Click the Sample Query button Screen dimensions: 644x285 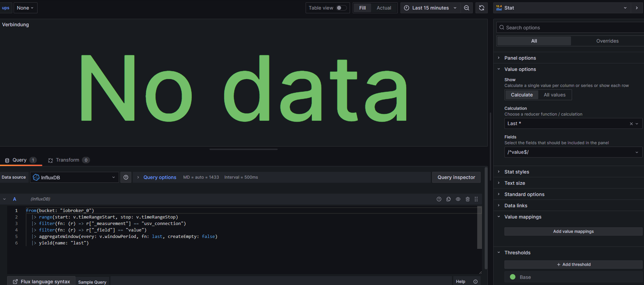pos(92,282)
